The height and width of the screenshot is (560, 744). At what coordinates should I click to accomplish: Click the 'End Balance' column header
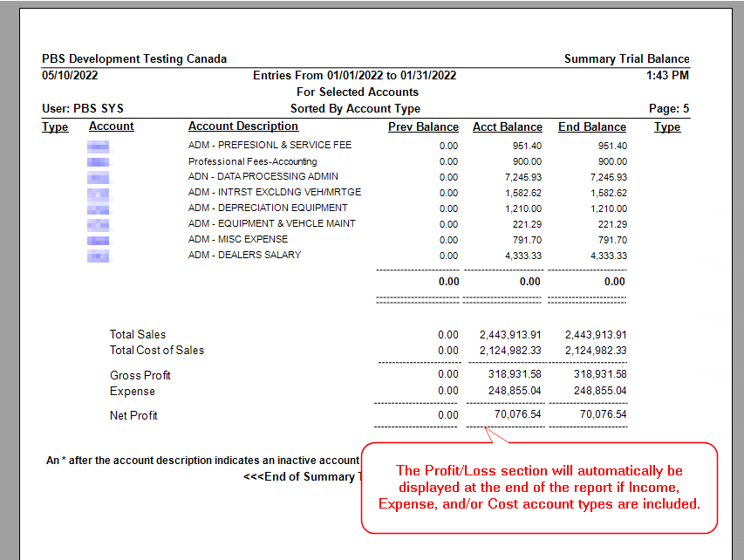click(x=592, y=127)
